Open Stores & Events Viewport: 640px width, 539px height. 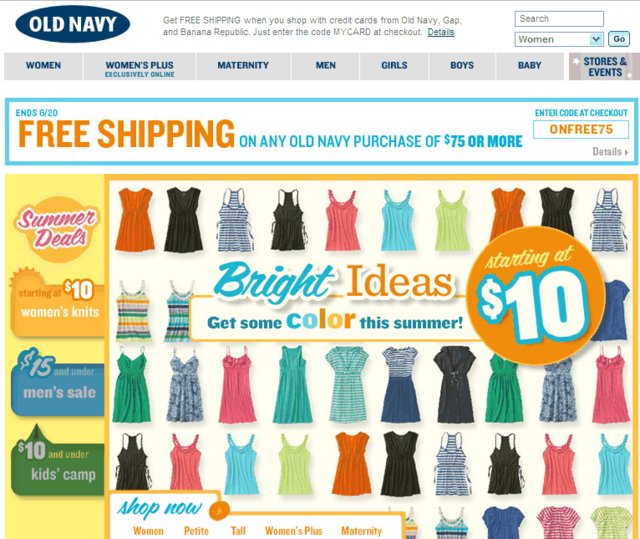pos(603,67)
